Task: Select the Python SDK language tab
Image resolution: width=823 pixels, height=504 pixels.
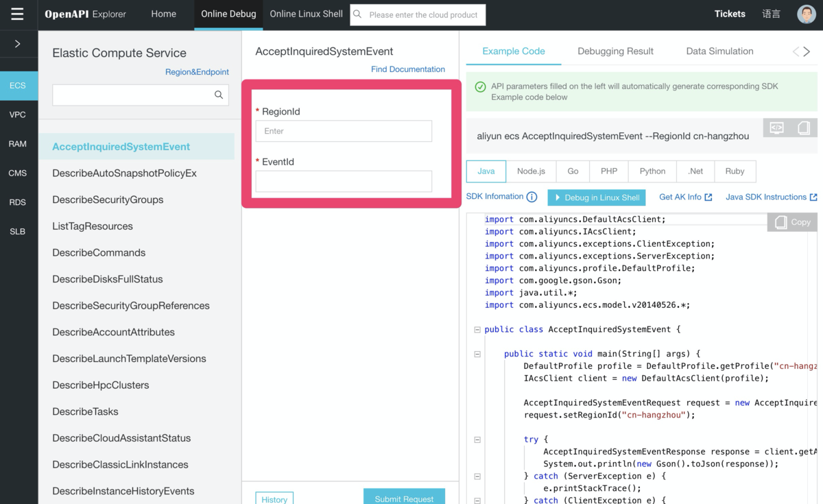Action: pyautogui.click(x=652, y=171)
